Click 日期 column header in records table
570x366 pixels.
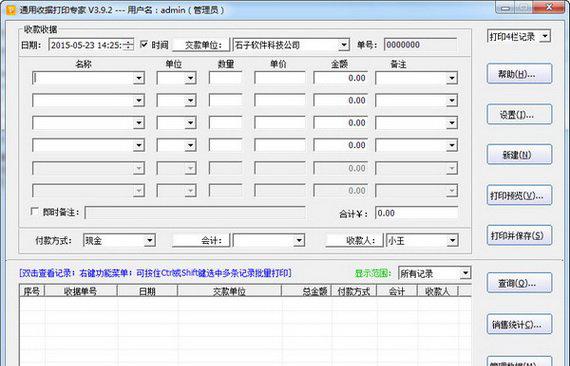click(147, 291)
